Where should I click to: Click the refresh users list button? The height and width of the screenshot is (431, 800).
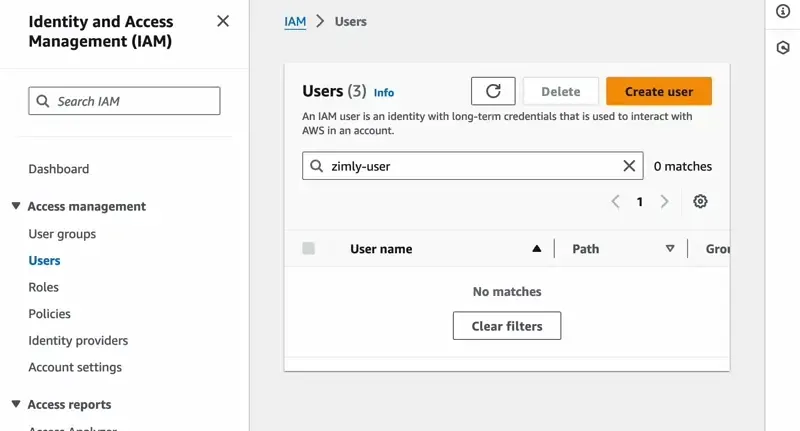tap(493, 91)
